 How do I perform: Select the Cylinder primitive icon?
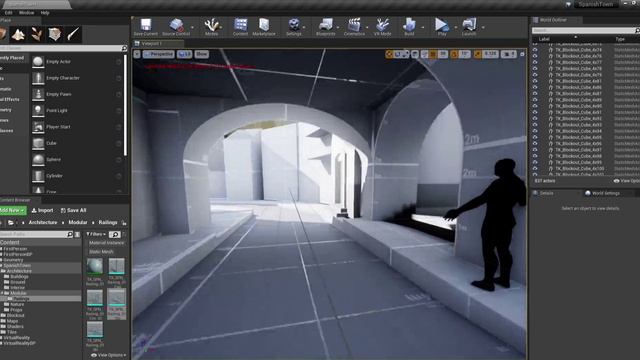tap(38, 176)
